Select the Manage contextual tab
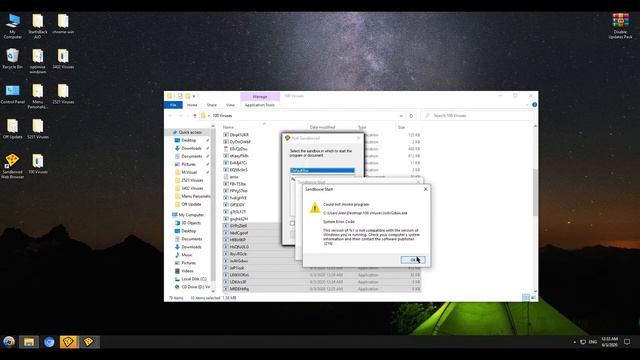This screenshot has height=360, width=640. pos(260,97)
